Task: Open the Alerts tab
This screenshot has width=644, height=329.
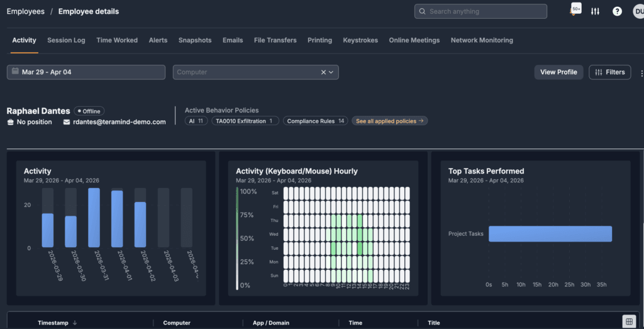Action: pyautogui.click(x=158, y=40)
